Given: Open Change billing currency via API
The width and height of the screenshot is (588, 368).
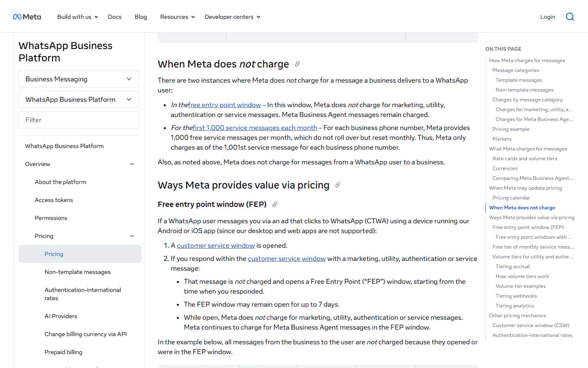Looking at the screenshot, I should [x=86, y=334].
